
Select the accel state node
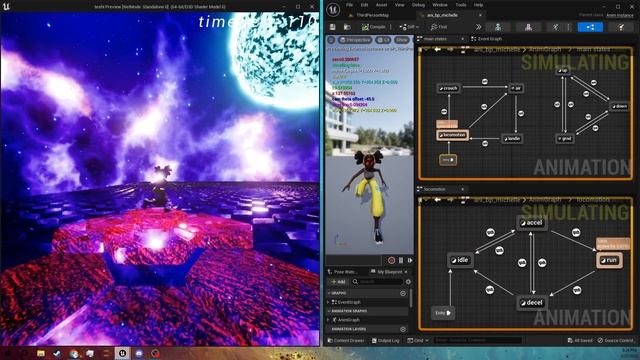click(531, 223)
